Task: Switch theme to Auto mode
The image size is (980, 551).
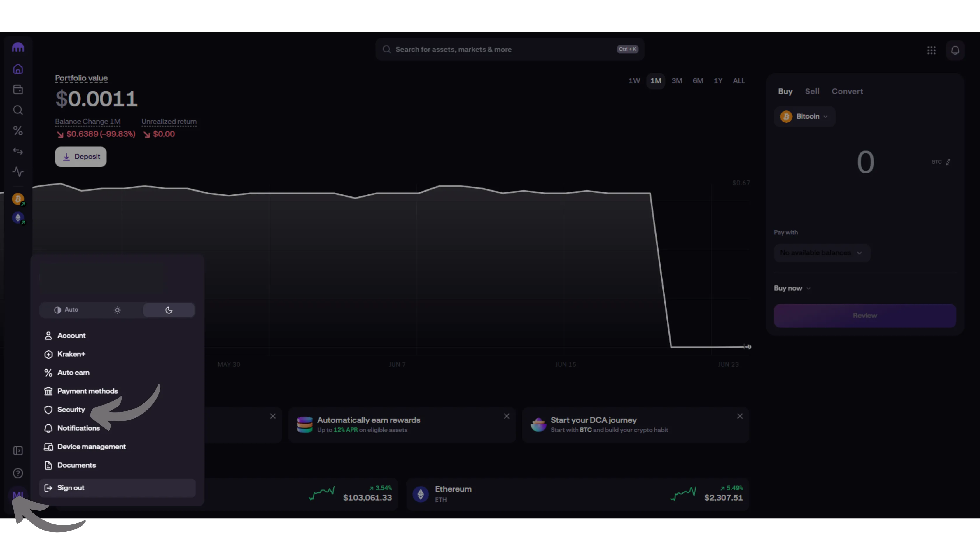Action: (x=66, y=310)
